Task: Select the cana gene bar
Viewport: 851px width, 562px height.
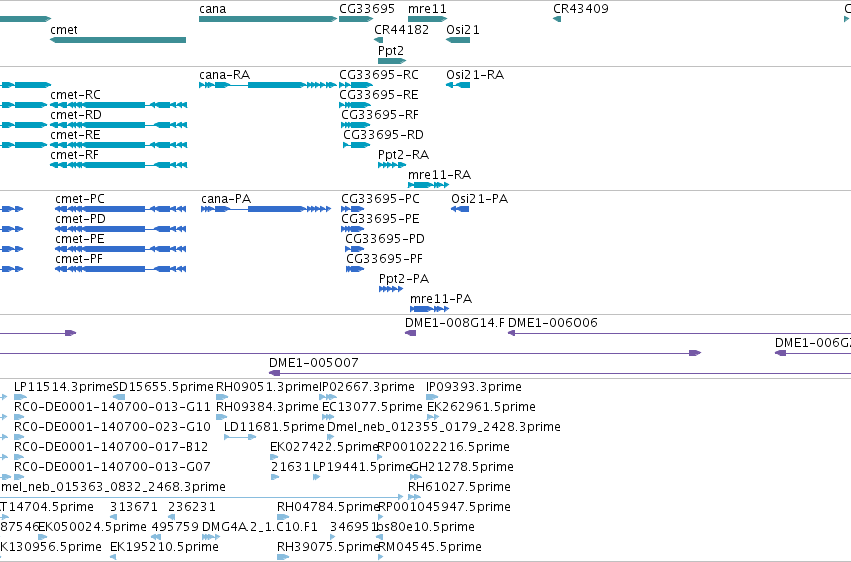Action: tap(268, 19)
